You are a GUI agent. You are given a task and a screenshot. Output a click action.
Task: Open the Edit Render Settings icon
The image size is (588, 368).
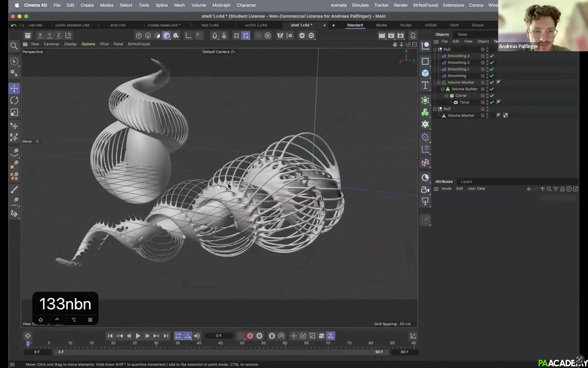[400, 36]
